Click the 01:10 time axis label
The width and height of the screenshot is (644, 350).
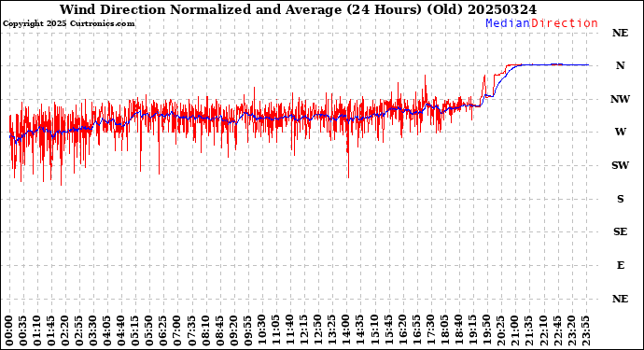[x=37, y=331]
